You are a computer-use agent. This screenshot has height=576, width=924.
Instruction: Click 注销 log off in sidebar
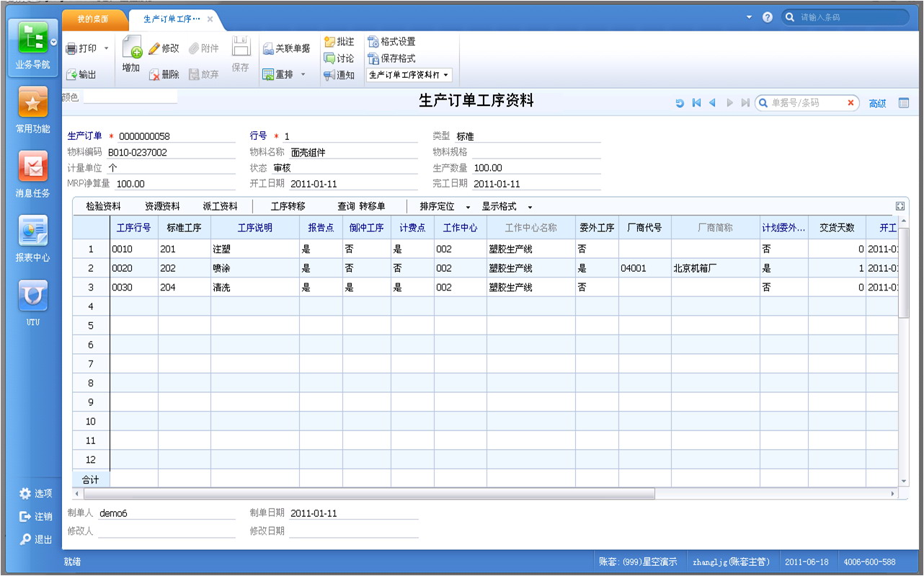tap(36, 516)
